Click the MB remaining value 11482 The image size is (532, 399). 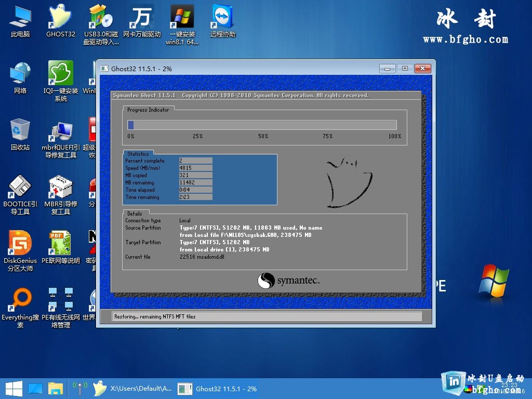pyautogui.click(x=195, y=182)
